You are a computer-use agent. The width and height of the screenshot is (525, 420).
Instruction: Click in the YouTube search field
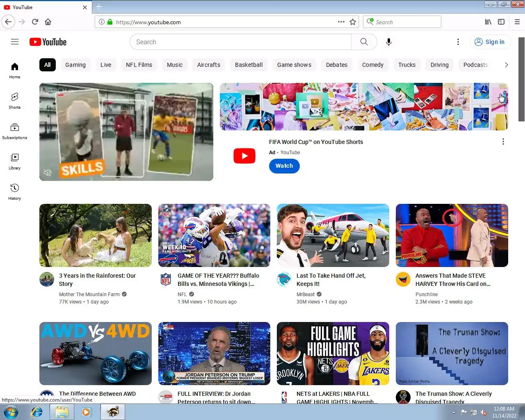point(241,42)
